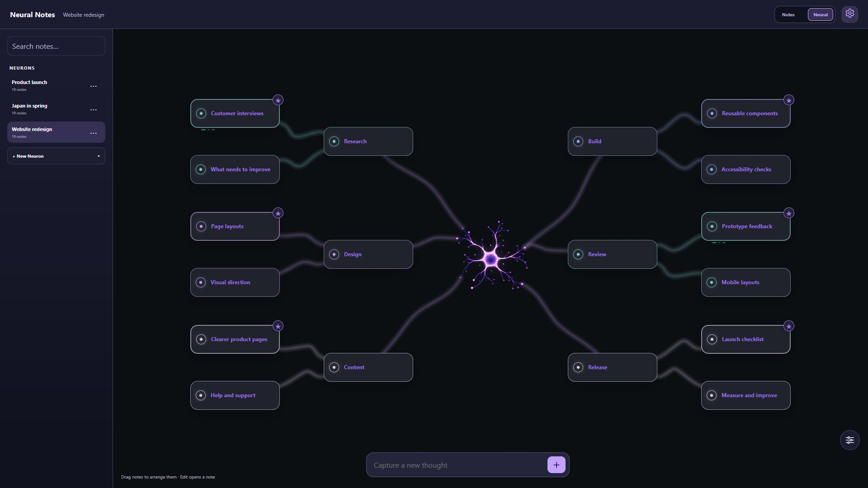This screenshot has width=868, height=488.
Task: Open more options for Website redesign
Action: coord(94,133)
